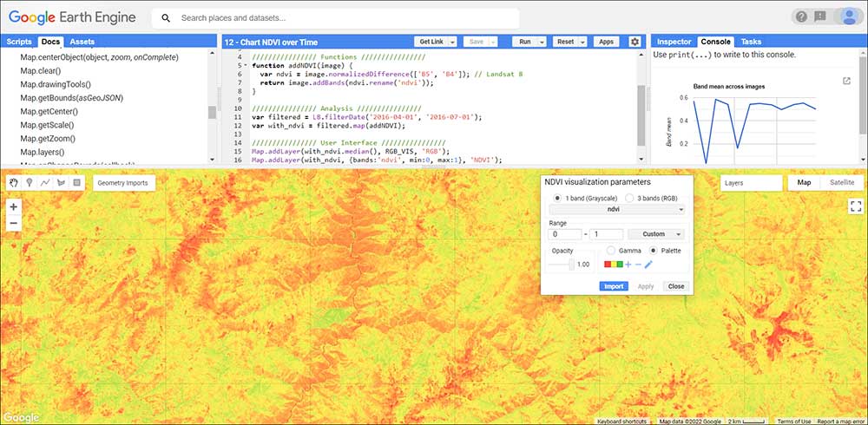Select the hand pan tool on map
Viewport: 868px width, 425px height.
pos(14,183)
